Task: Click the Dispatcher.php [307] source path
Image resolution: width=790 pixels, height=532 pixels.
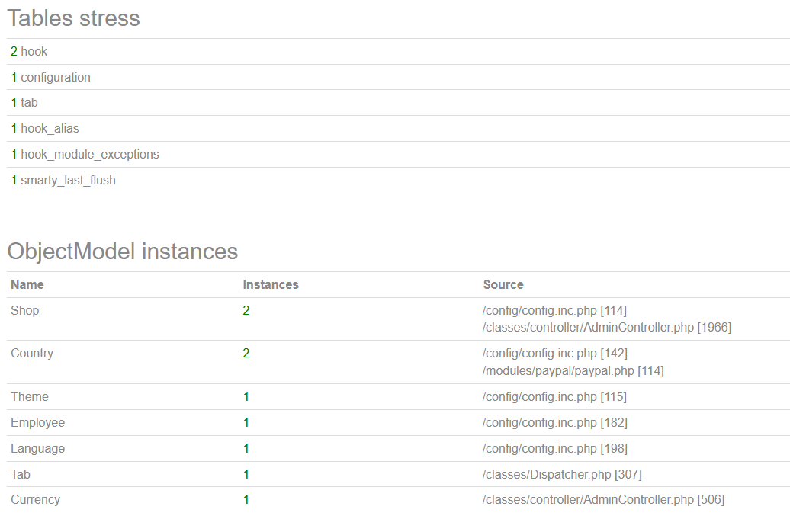Action: (x=562, y=475)
